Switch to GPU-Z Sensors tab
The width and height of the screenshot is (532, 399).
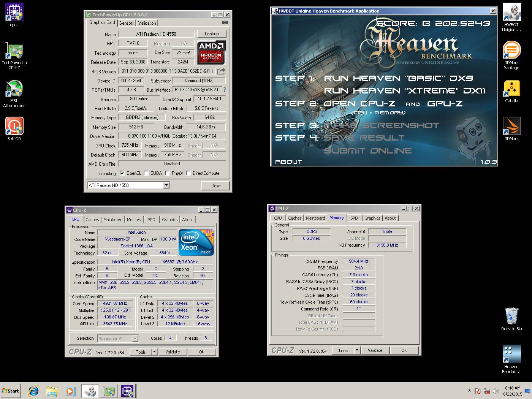pos(127,23)
